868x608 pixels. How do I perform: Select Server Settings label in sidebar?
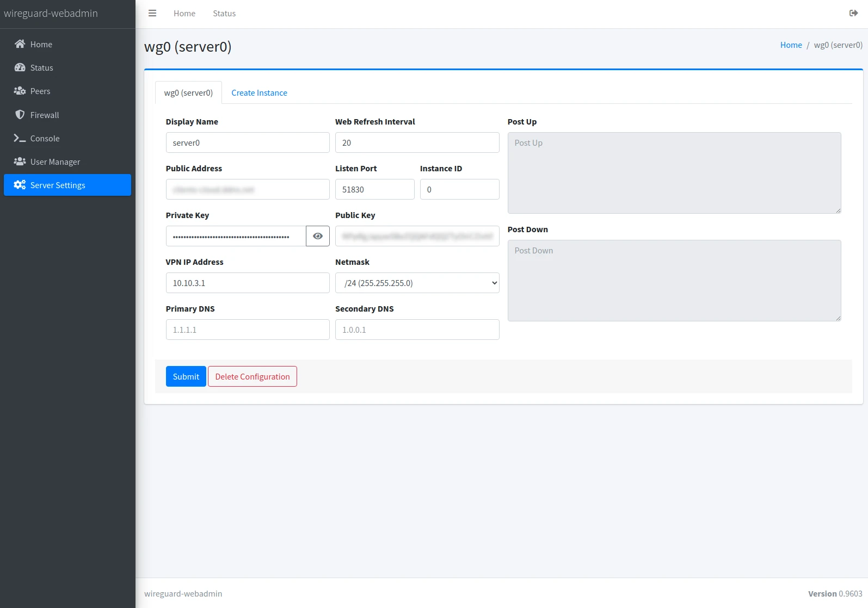point(58,185)
